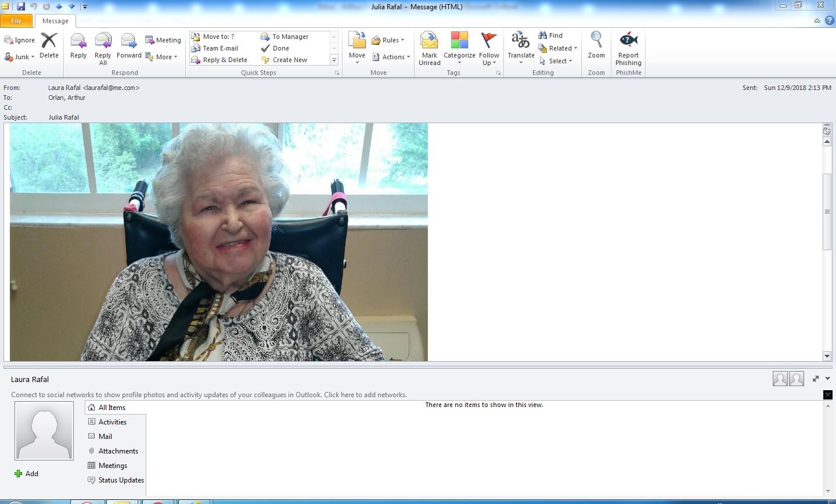This screenshot has width=836, height=504.
Task: Open the Quick Steps dialog launcher
Action: tap(337, 73)
